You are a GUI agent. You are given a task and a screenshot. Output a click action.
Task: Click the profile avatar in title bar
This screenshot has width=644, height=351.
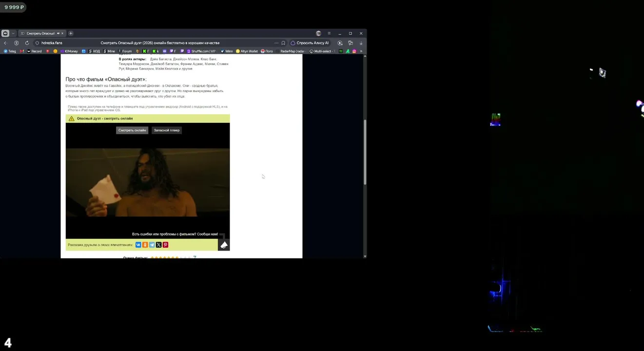318,33
